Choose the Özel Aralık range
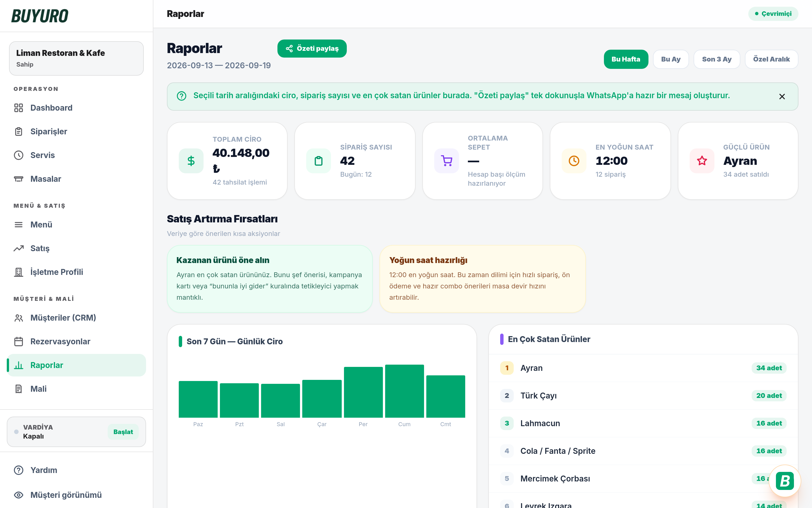The image size is (812, 508). pyautogui.click(x=771, y=59)
